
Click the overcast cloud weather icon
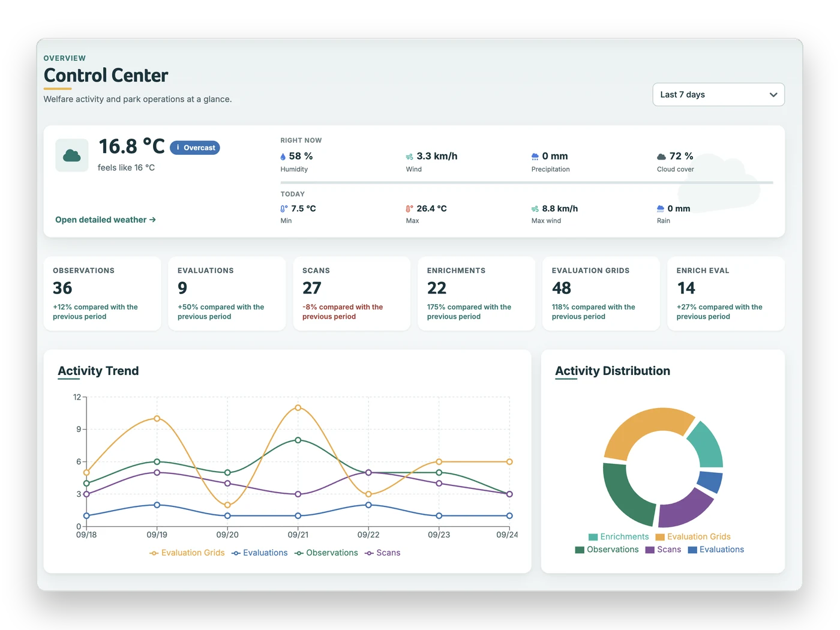pos(72,156)
